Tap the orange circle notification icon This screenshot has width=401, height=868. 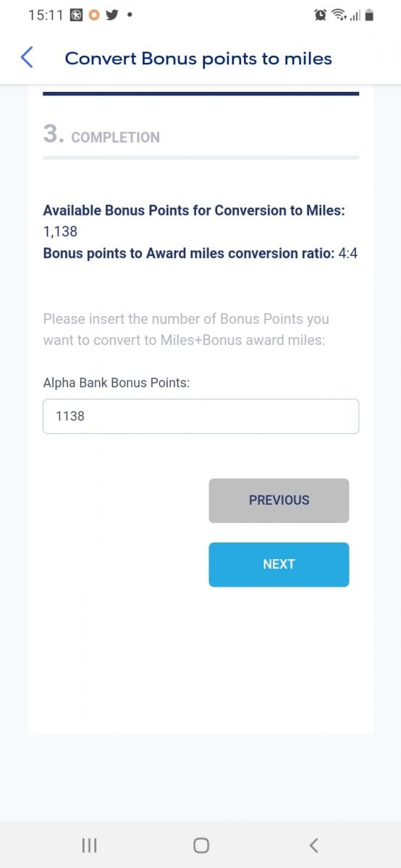pos(93,14)
